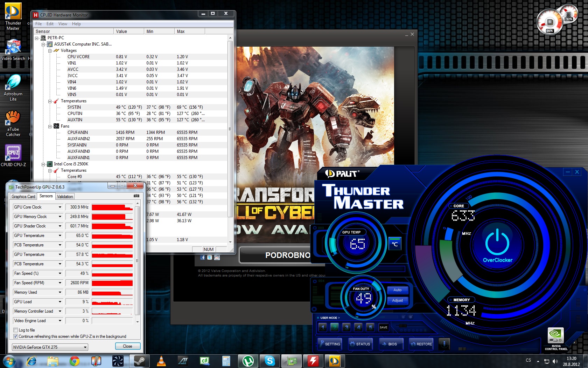
Task: Open Calculator from taskbar
Action: 226,361
